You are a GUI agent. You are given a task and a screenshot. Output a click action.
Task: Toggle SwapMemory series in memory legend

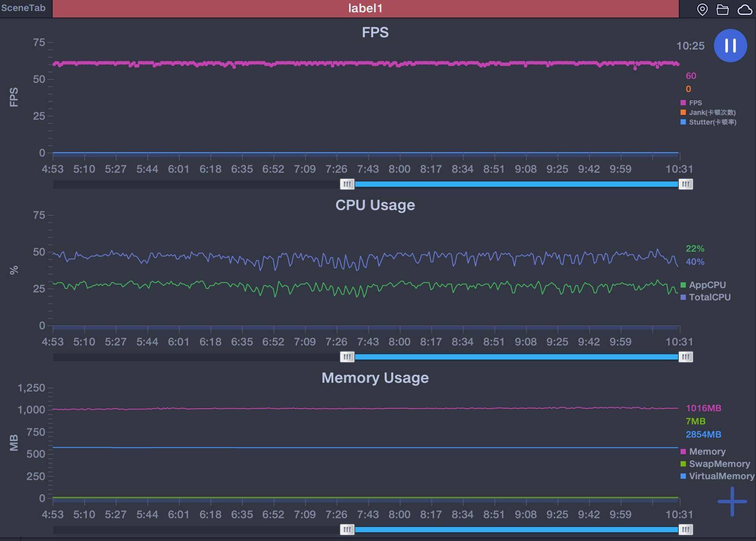pos(715,464)
